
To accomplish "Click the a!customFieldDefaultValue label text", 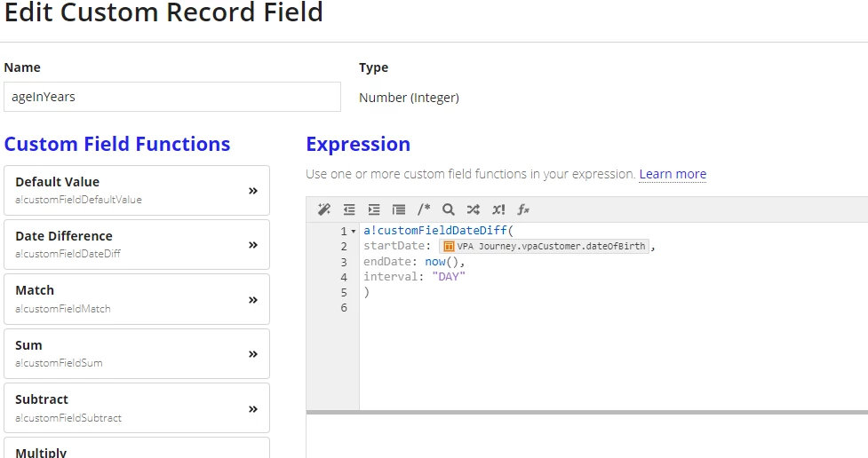I will 78,200.
